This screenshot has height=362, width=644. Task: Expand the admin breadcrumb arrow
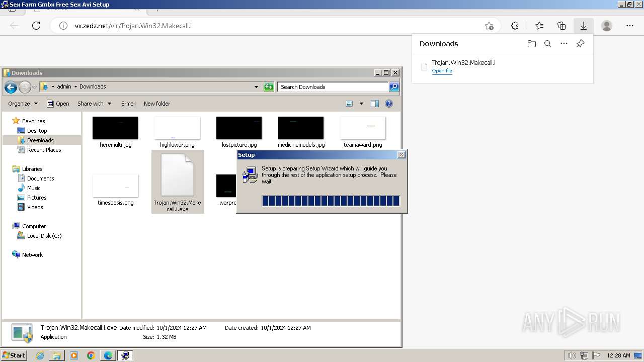tap(75, 86)
